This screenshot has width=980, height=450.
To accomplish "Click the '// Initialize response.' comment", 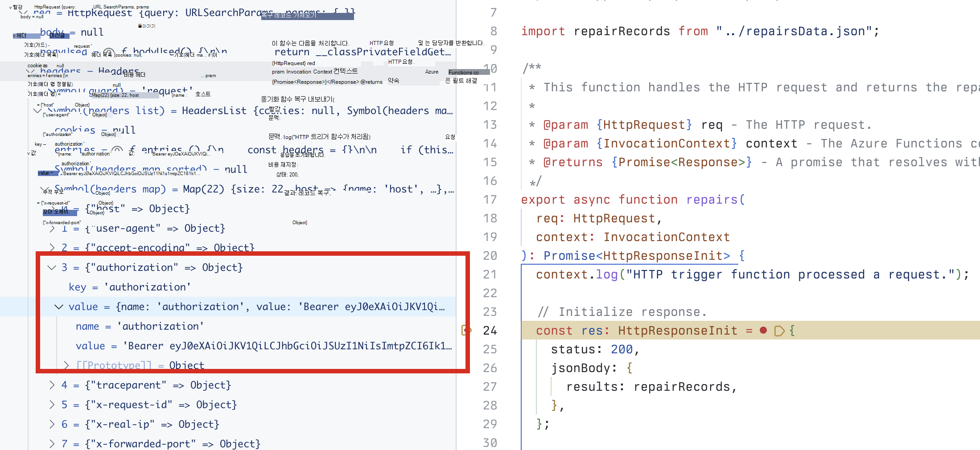I will tap(622, 312).
